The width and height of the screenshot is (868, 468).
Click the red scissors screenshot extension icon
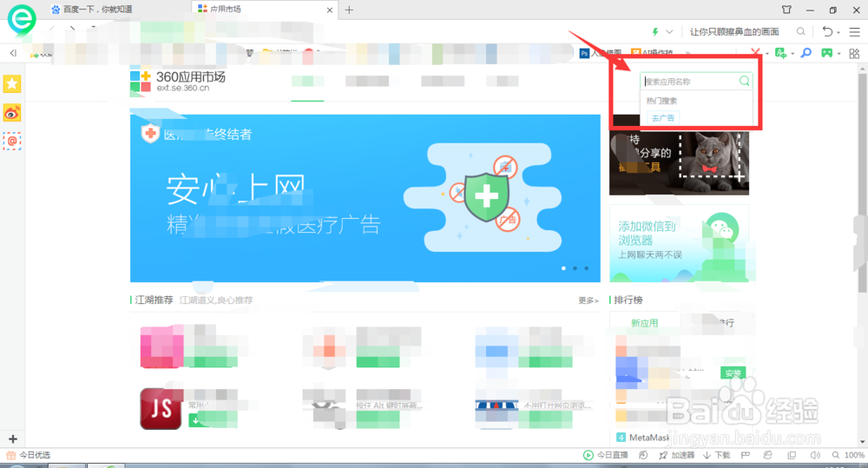(x=755, y=52)
